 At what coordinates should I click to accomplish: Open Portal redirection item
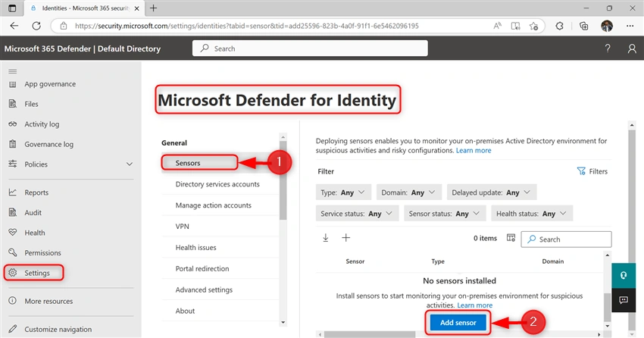(x=202, y=268)
